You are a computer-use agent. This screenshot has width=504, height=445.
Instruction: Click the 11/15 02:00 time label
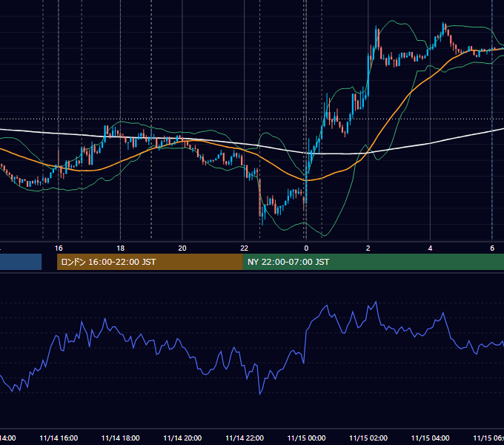(368, 438)
